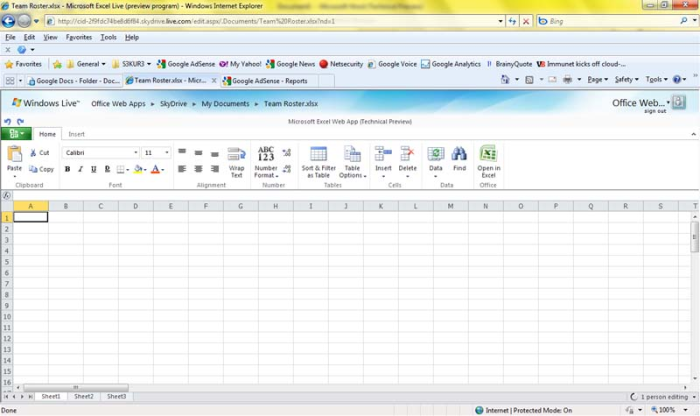
Task: Switch to the Insert ribbon tab
Action: pyautogui.click(x=76, y=133)
